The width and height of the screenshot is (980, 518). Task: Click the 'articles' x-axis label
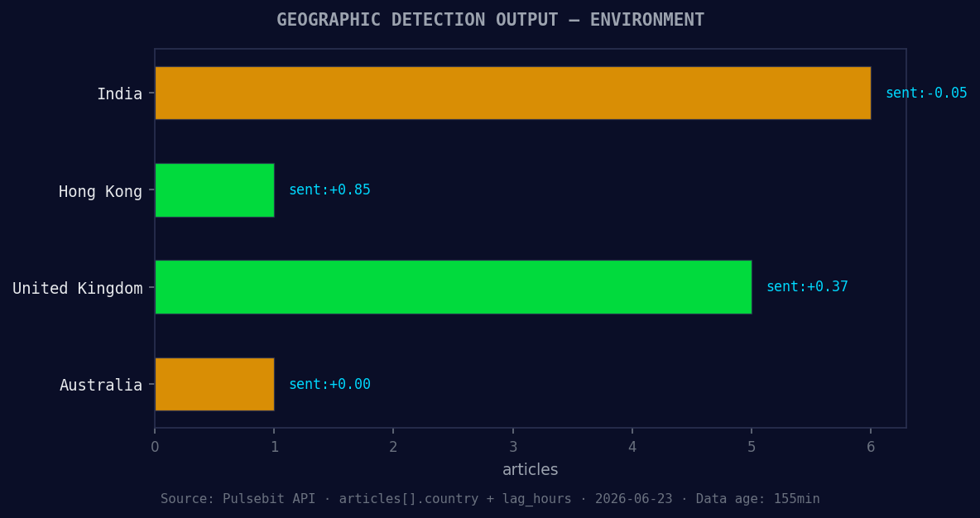point(530,469)
